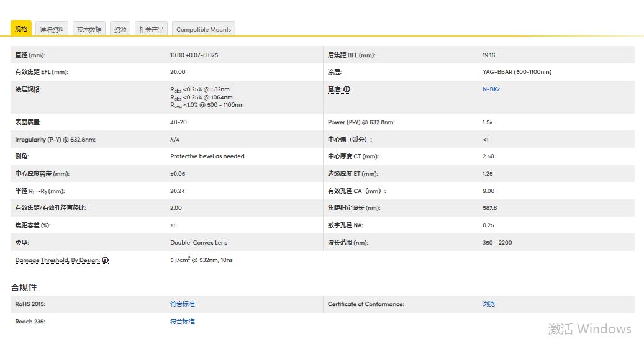This screenshot has height=339, width=644.
Task: Click the Power (P-V) @ 632.8nm label
Action: tap(361, 122)
